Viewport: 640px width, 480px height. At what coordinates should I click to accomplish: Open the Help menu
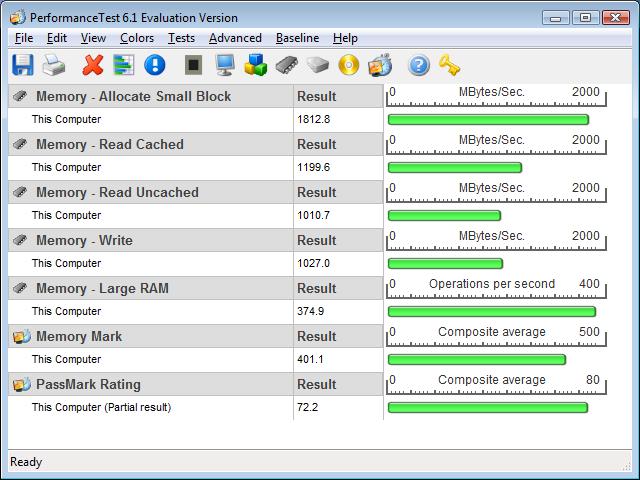(x=345, y=38)
